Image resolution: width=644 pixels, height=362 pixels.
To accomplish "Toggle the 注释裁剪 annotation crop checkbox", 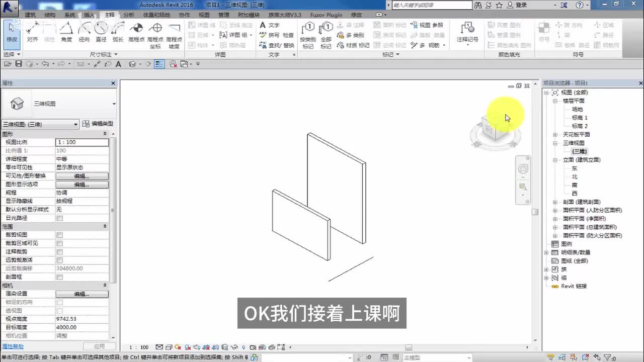I will [60, 252].
